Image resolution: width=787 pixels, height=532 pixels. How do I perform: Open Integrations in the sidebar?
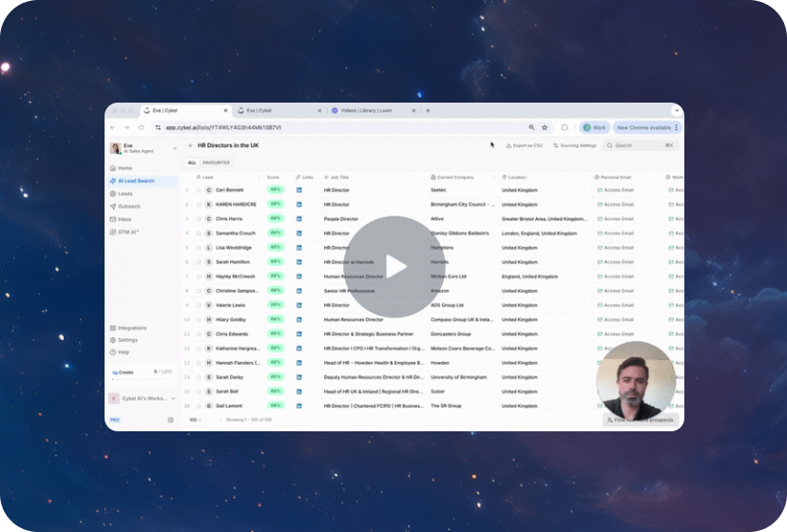tap(128, 328)
